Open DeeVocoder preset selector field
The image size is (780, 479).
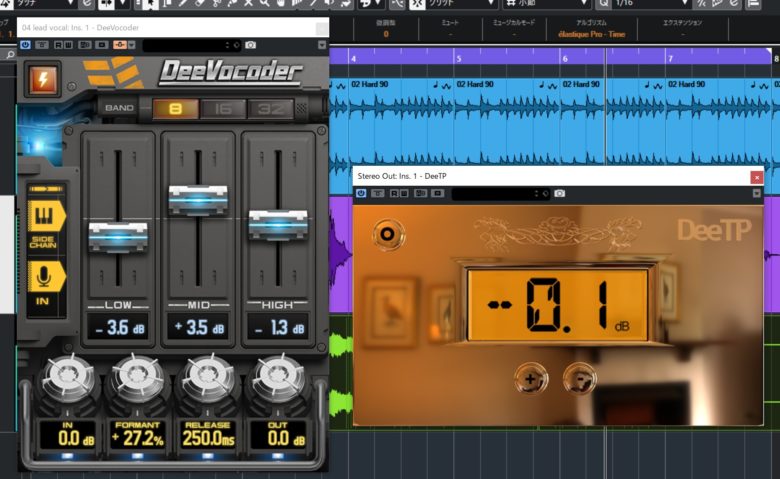pos(192,45)
